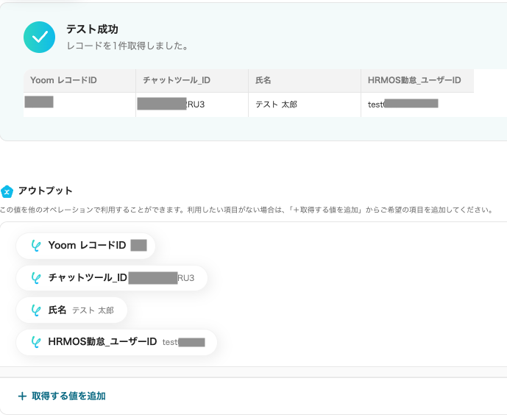
Task: Click the テスト 太郎 value in the 氏名 chip
Action: click(x=93, y=310)
